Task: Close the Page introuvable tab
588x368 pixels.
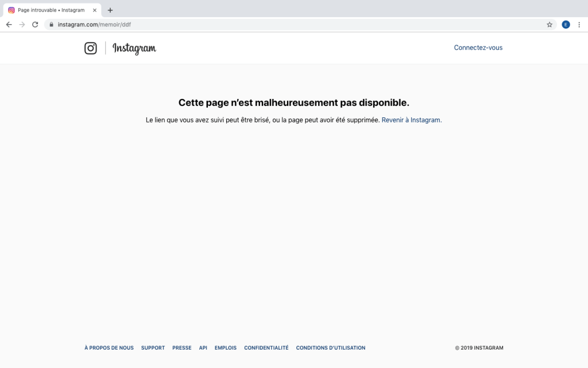Action: (95, 10)
